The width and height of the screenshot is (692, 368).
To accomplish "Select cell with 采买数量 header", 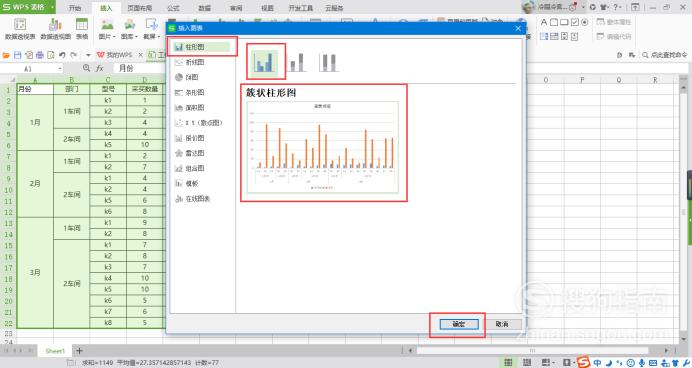I will click(145, 89).
